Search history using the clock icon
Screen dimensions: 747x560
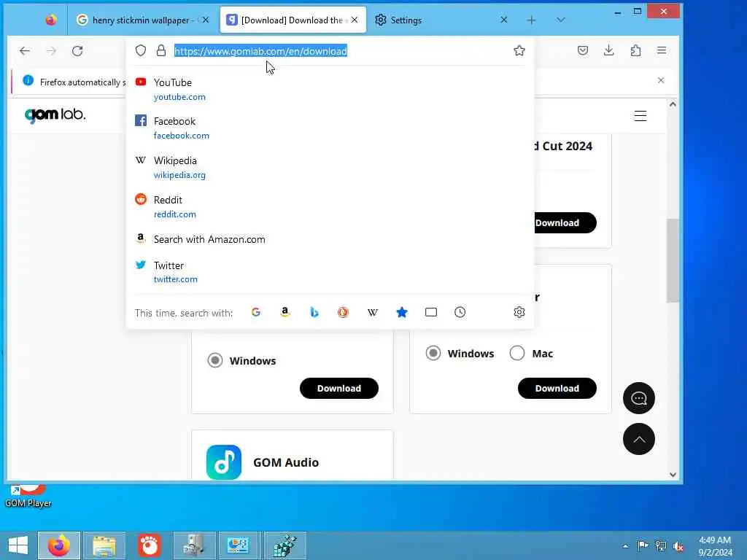pos(460,312)
